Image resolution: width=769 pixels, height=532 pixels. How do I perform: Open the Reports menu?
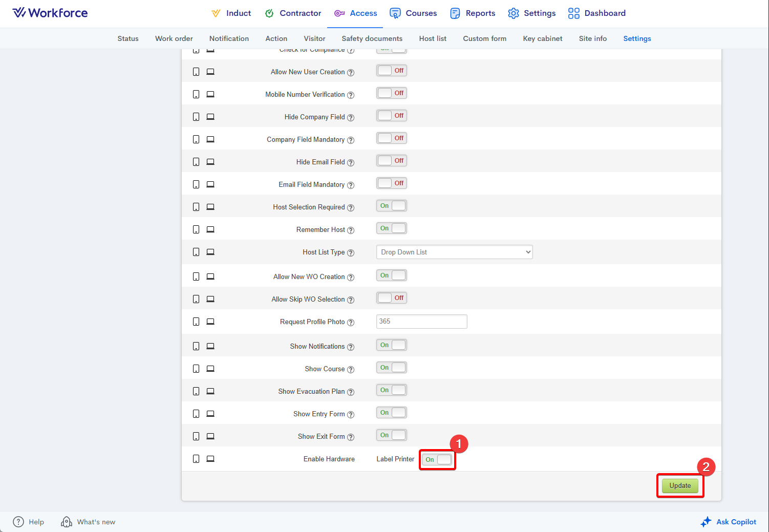click(473, 13)
